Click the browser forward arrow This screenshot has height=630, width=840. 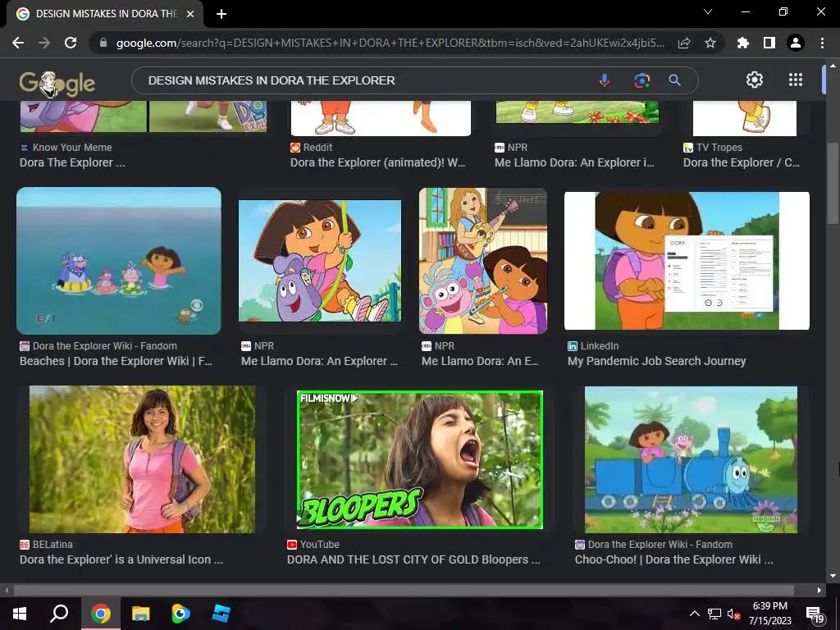pyautogui.click(x=44, y=43)
